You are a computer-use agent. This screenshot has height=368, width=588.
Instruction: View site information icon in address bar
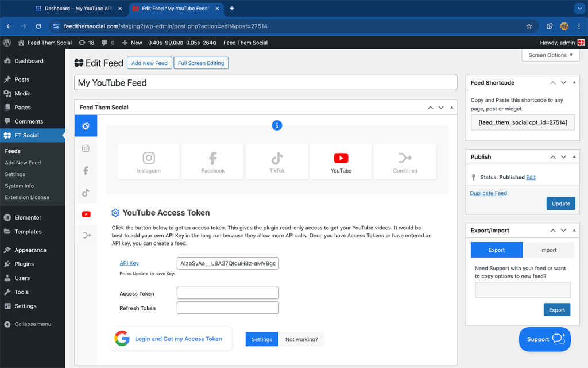56,26
